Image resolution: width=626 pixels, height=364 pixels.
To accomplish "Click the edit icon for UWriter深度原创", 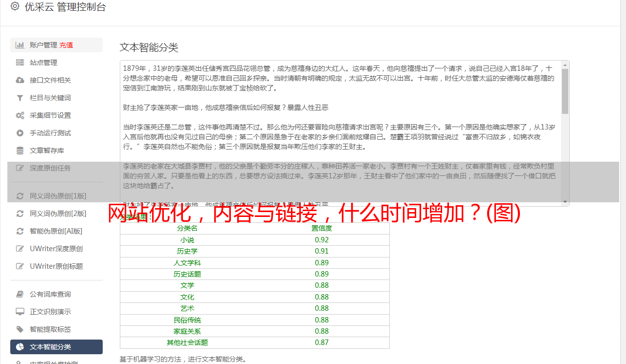I will (x=20, y=249).
